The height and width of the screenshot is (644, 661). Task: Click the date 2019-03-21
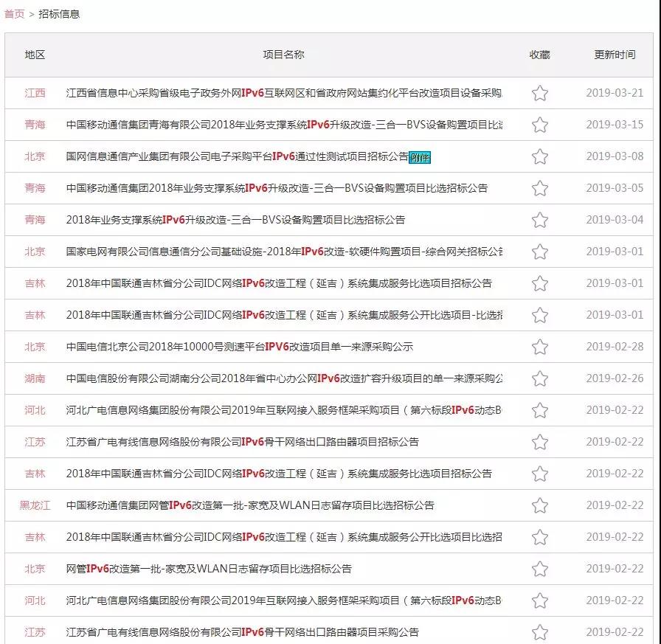pyautogui.click(x=615, y=93)
